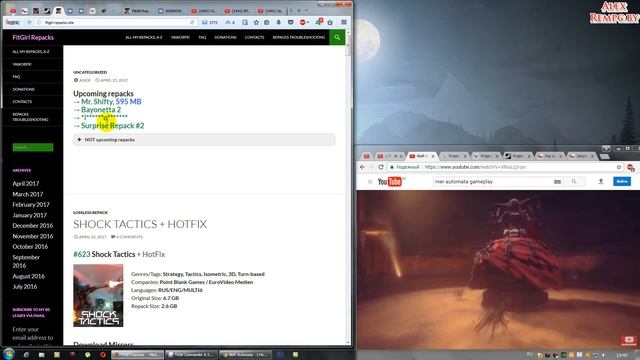This screenshot has height=360, width=640.
Task: Click the mail counter icon in Firefox toolbar
Action: pos(209,22)
